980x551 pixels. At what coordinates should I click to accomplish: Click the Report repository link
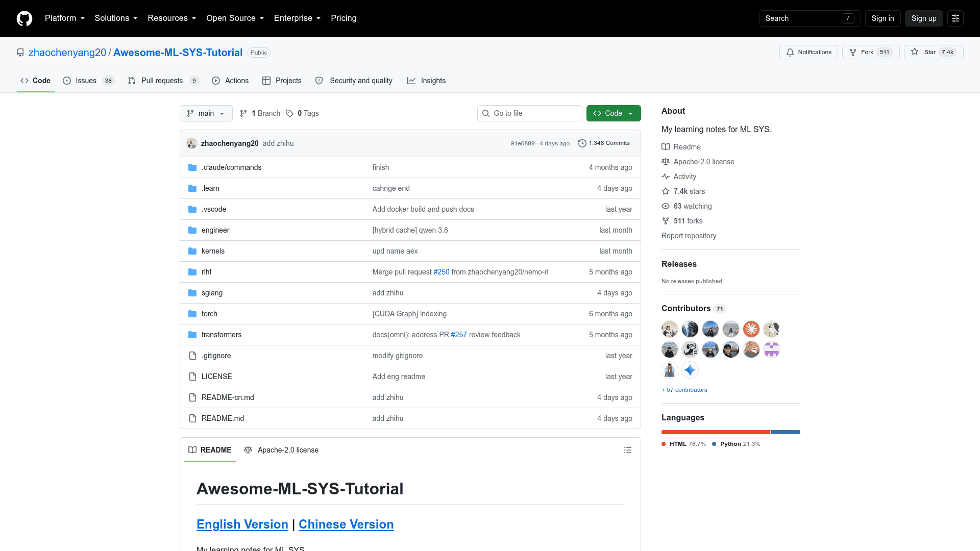(689, 236)
